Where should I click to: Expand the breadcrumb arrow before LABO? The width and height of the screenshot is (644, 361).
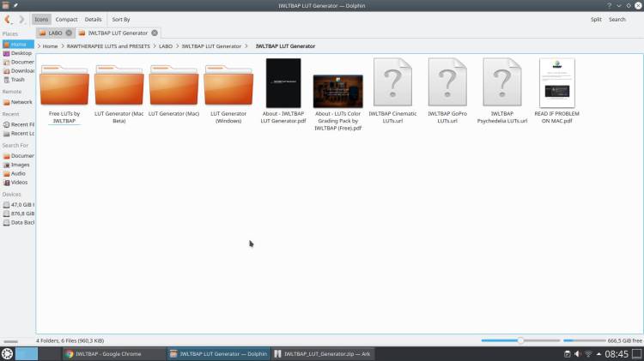tap(155, 46)
